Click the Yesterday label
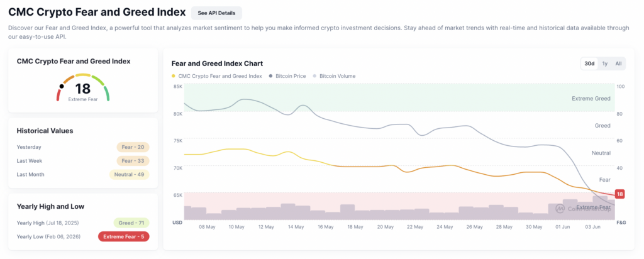The image size is (644, 259). (29, 147)
